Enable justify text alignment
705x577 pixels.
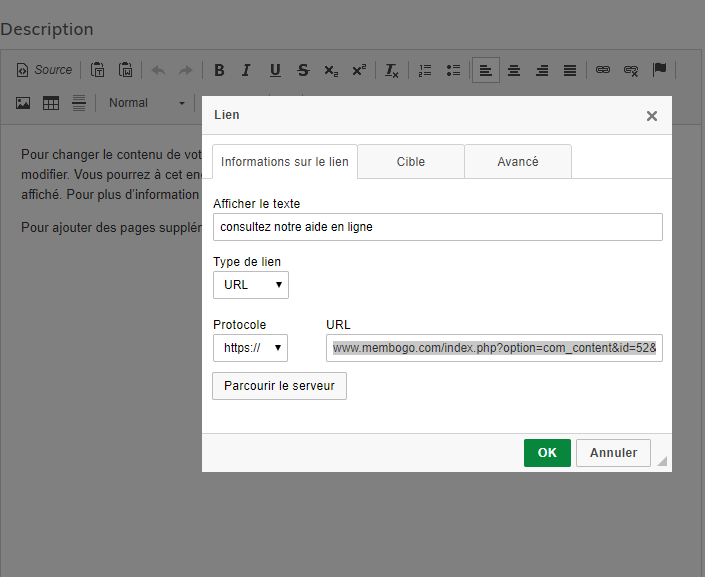tap(570, 70)
